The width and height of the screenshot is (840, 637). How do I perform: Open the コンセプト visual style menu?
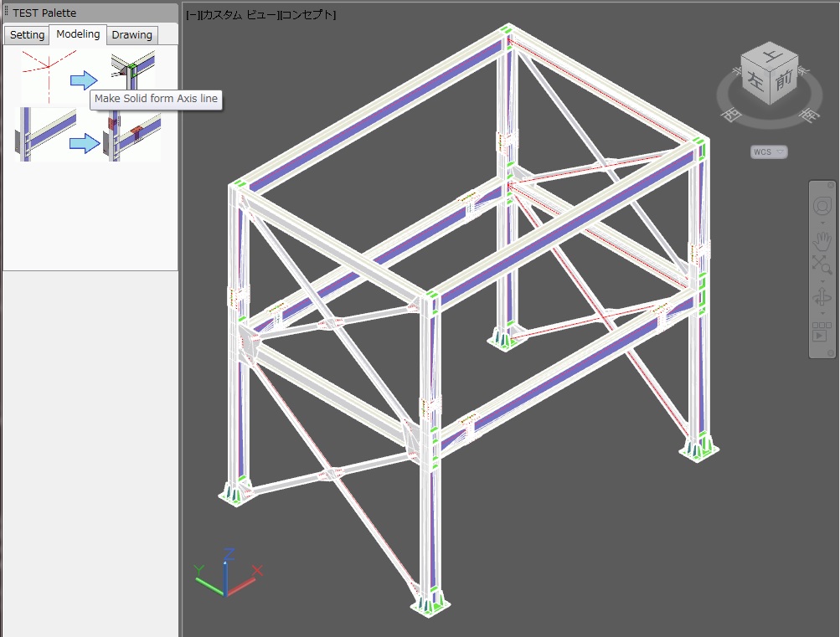(x=307, y=15)
